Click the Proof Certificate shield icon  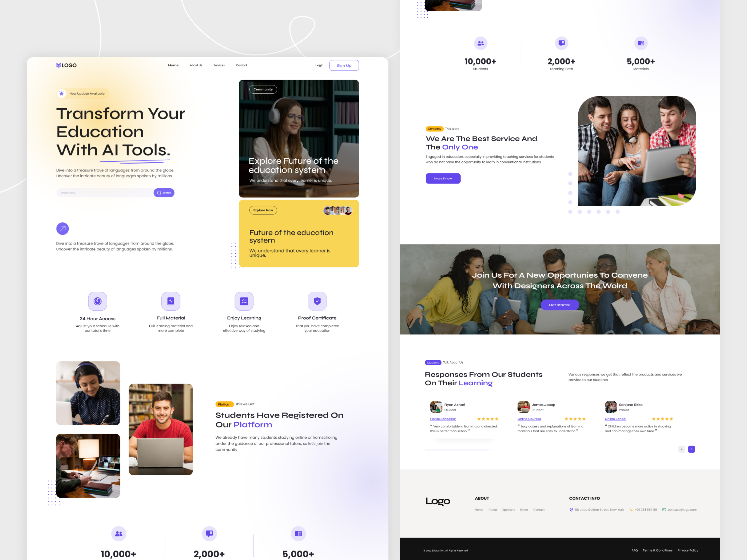(x=317, y=301)
